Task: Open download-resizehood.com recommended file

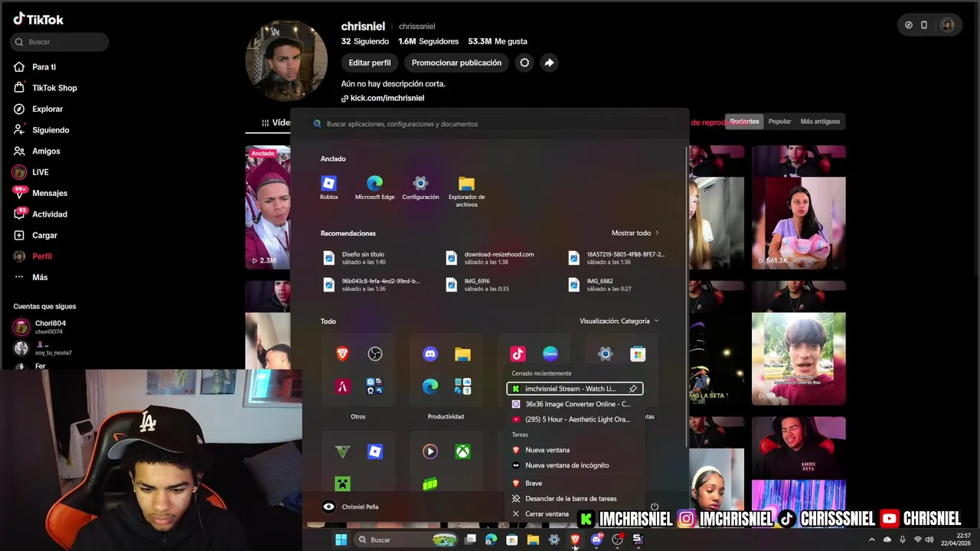Action: tap(490, 258)
